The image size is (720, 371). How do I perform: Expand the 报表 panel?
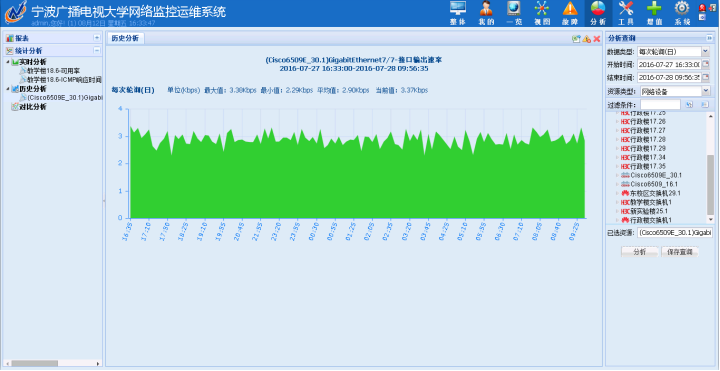click(96, 38)
